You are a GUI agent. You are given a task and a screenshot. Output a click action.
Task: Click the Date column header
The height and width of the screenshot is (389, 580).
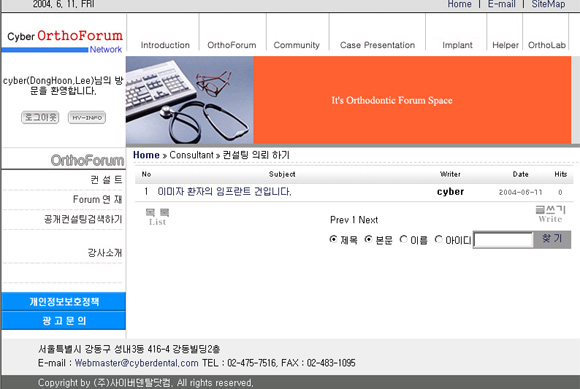point(520,174)
